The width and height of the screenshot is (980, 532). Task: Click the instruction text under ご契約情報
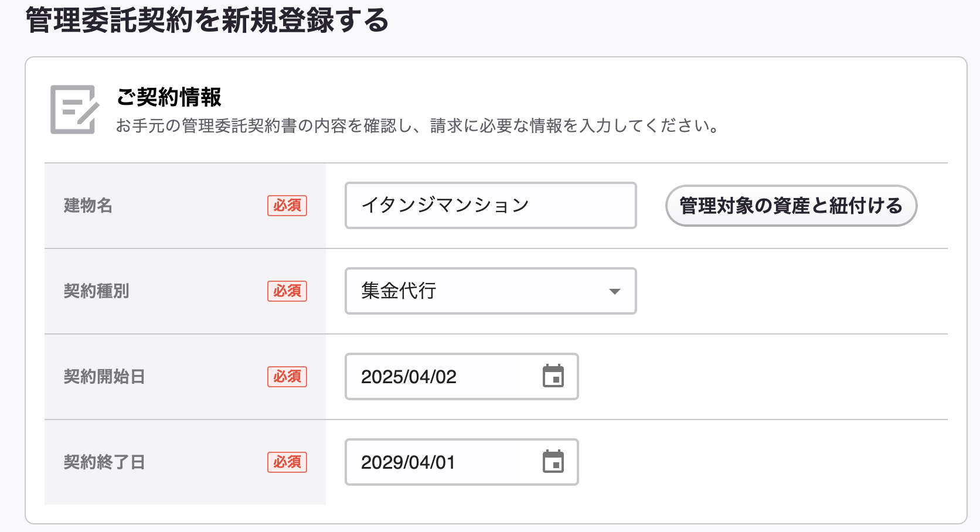pyautogui.click(x=418, y=126)
